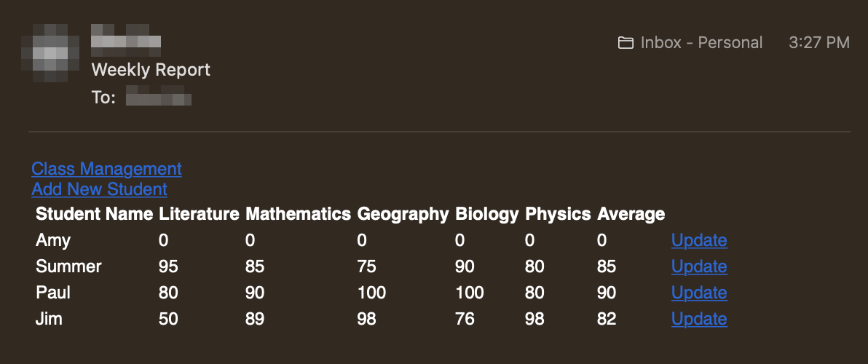868x364 pixels.
Task: Click the Geography column header
Action: (403, 214)
